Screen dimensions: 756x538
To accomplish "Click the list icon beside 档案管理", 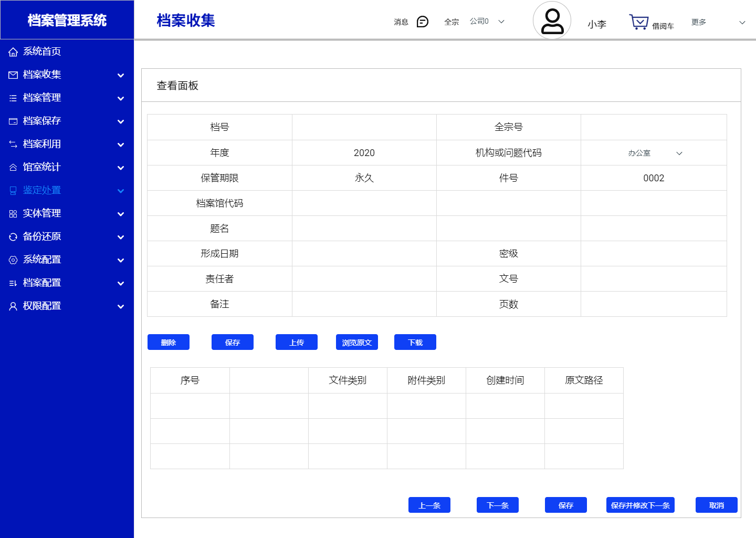I will [x=13, y=98].
